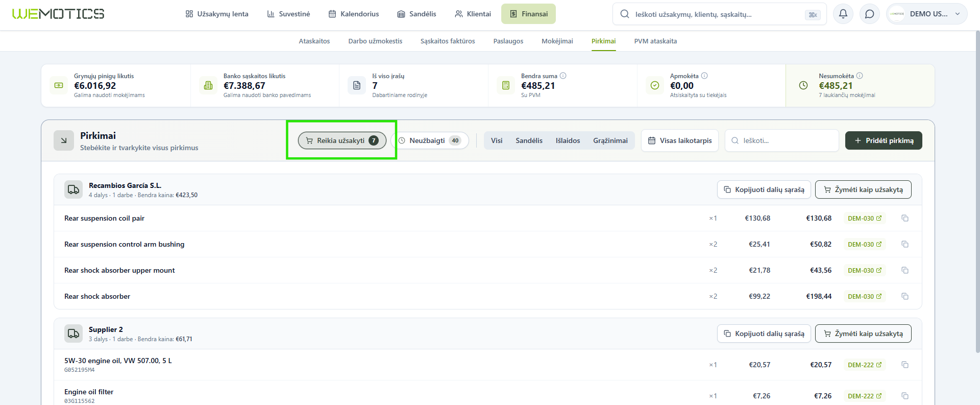Select the Grąžinimai filter
The width and height of the screenshot is (980, 405).
pos(610,140)
